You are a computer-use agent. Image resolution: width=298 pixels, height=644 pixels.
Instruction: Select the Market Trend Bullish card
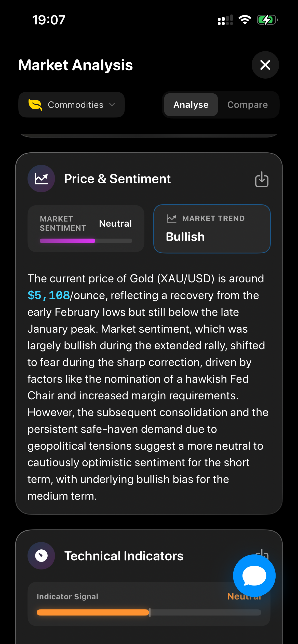click(212, 229)
